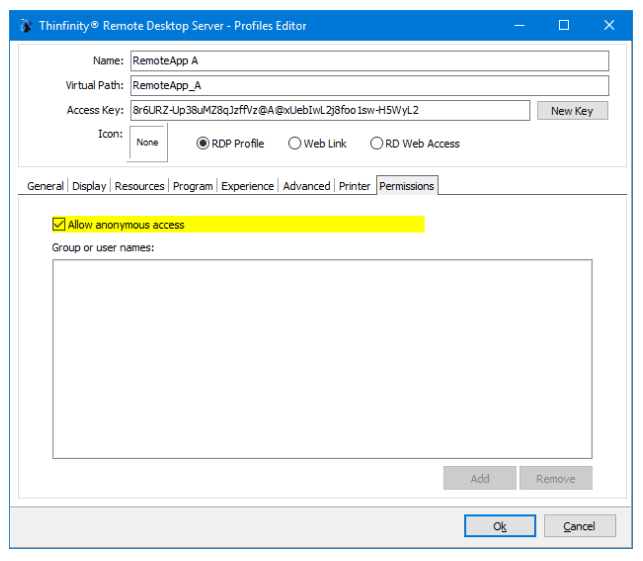643x561 pixels.
Task: Uncheck Allow anonymous access checkbox
Action: (x=59, y=225)
